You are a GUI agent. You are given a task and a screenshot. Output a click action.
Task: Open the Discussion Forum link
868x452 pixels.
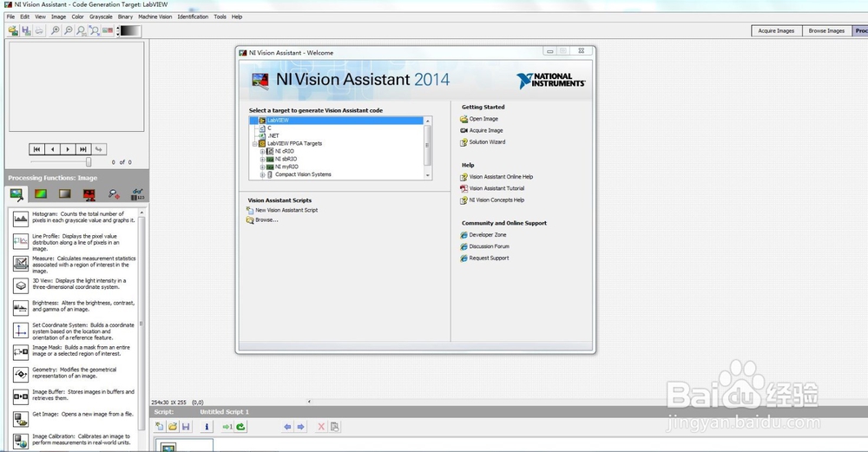pos(489,246)
